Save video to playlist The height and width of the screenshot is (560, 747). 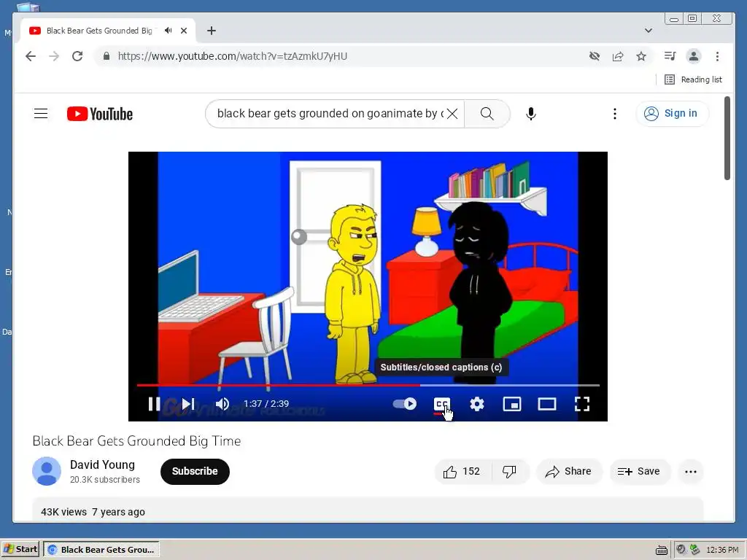click(640, 472)
